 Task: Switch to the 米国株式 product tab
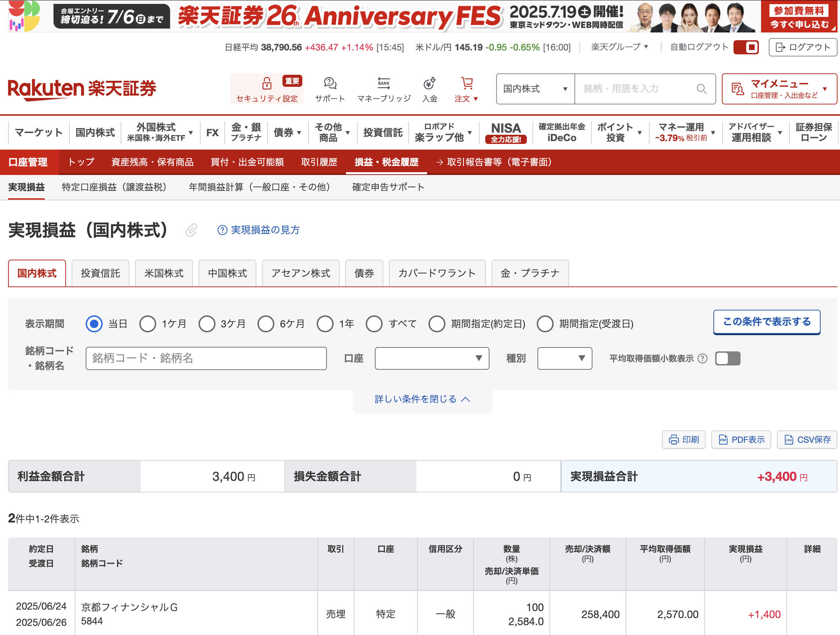pos(164,273)
